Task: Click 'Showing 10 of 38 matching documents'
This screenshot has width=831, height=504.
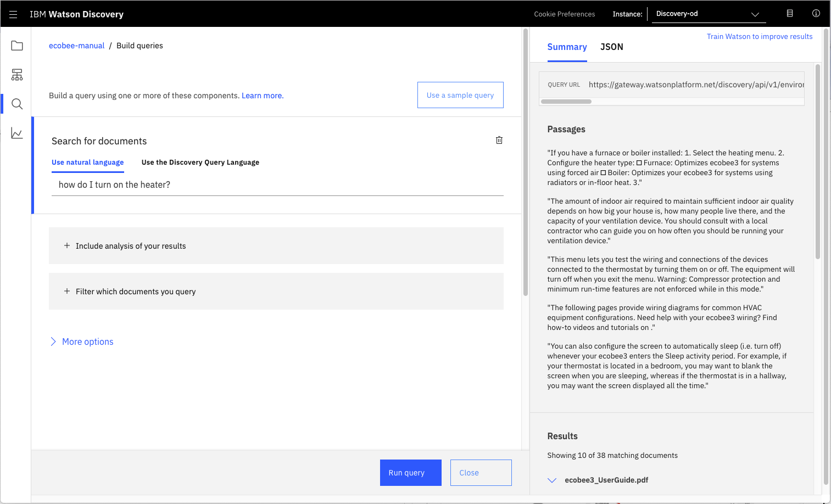Action: pyautogui.click(x=612, y=456)
